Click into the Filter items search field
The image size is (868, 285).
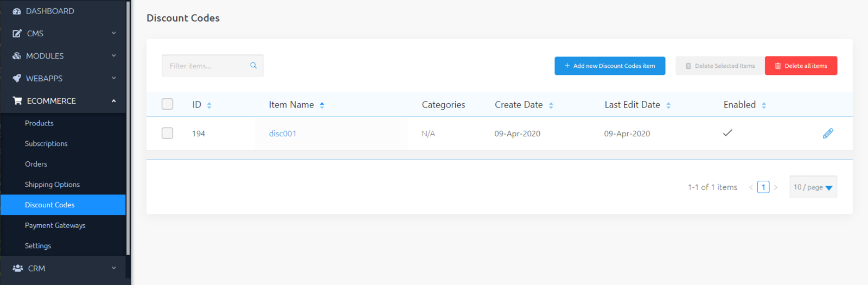tap(206, 66)
